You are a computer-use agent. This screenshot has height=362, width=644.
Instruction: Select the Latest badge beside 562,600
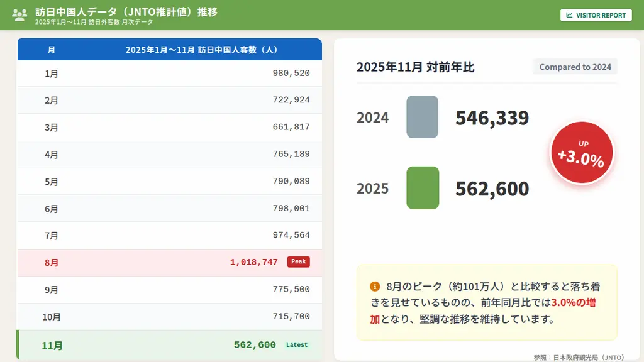[x=297, y=344]
